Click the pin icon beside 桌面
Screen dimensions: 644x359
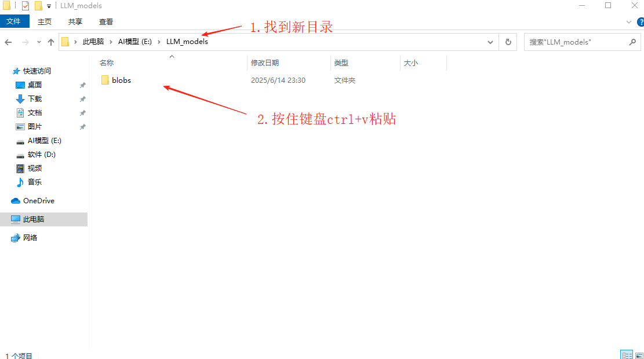pyautogui.click(x=82, y=85)
